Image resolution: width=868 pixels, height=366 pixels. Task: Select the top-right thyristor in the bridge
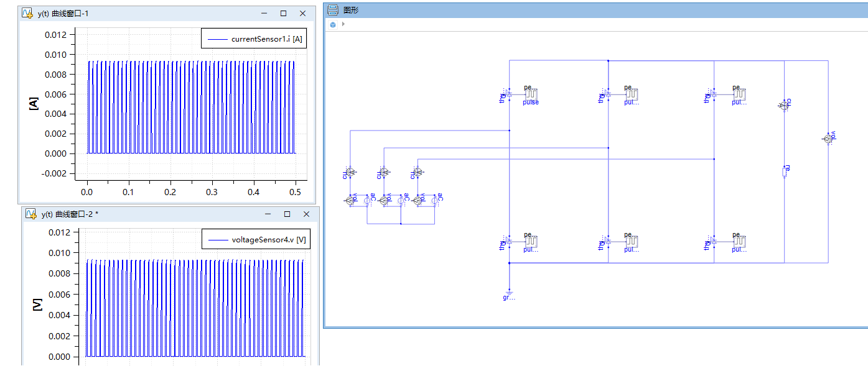pos(714,94)
